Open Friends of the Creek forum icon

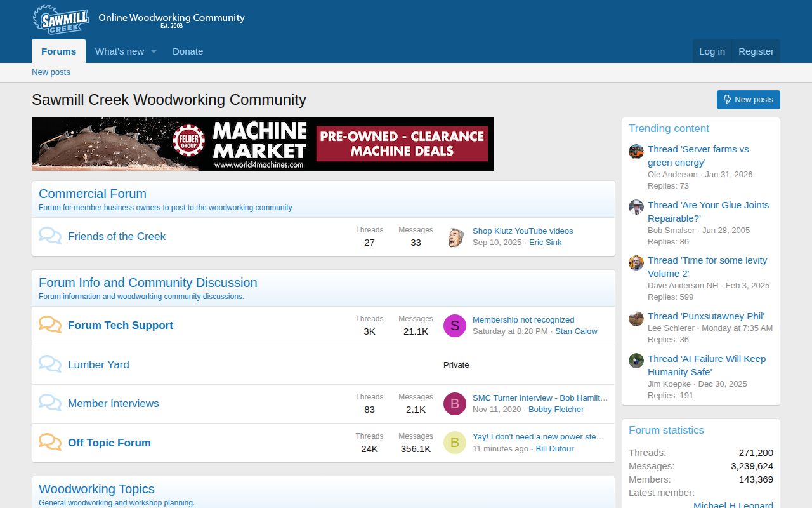(50, 236)
